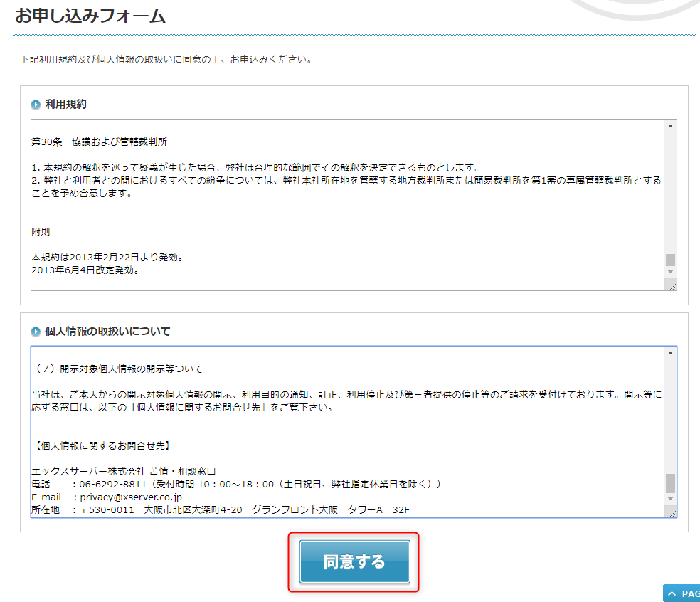The width and height of the screenshot is (700, 602).
Task: Click clause 2 弊社と利用者との間における text
Action: [346, 186]
